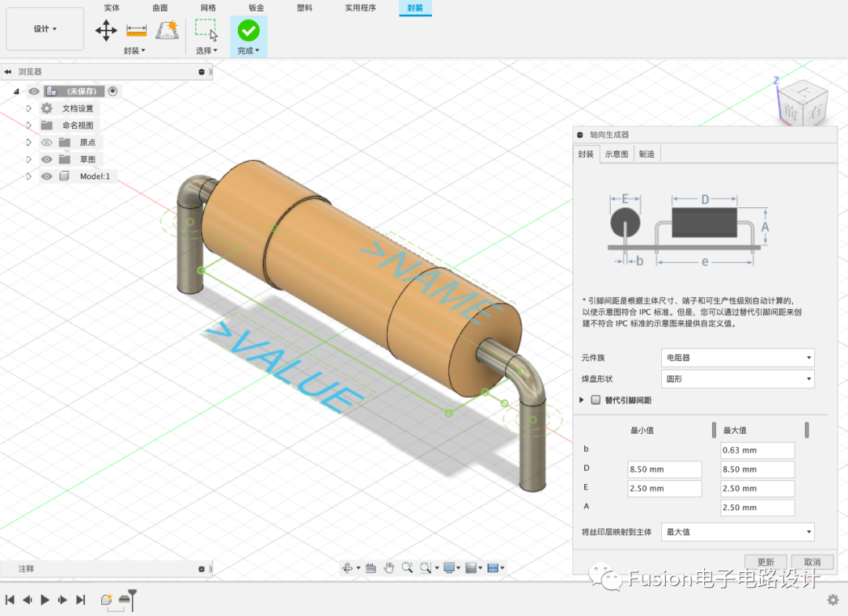Switch to the Surface ribbon tab
The width and height of the screenshot is (848, 616).
pos(160,8)
